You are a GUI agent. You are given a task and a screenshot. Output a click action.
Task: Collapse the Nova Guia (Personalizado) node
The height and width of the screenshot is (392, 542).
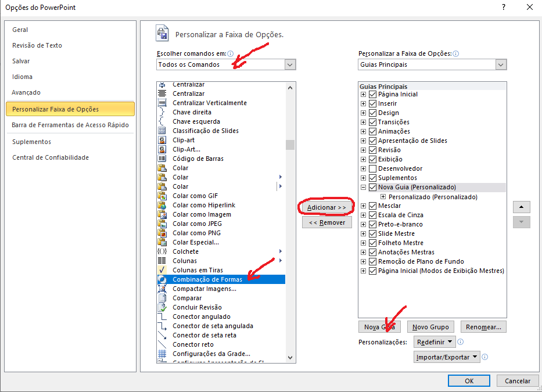click(x=363, y=187)
